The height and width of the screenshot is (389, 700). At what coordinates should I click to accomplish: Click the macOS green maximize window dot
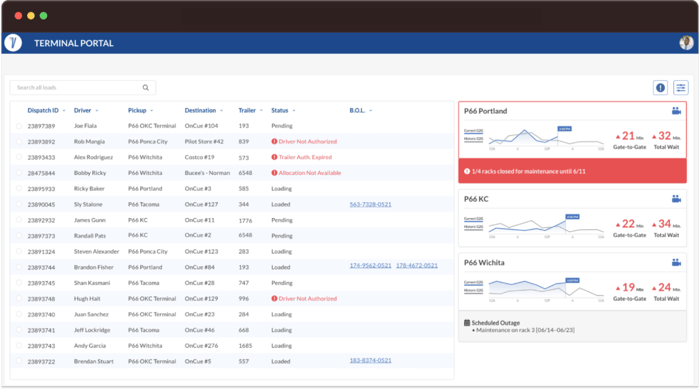[x=43, y=16]
